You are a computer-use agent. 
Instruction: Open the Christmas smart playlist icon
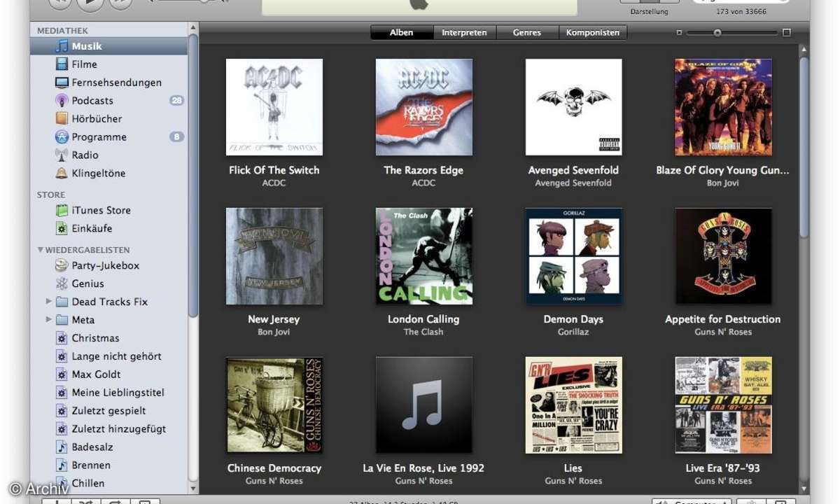(x=62, y=338)
